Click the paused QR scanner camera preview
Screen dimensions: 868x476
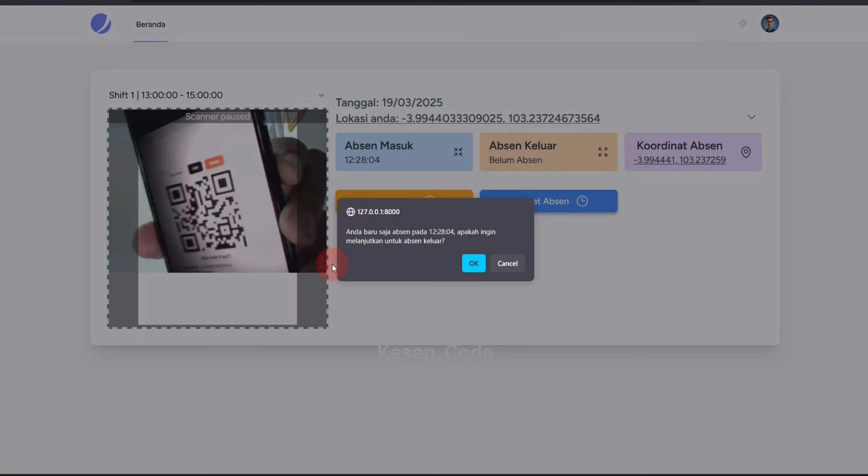[218, 218]
